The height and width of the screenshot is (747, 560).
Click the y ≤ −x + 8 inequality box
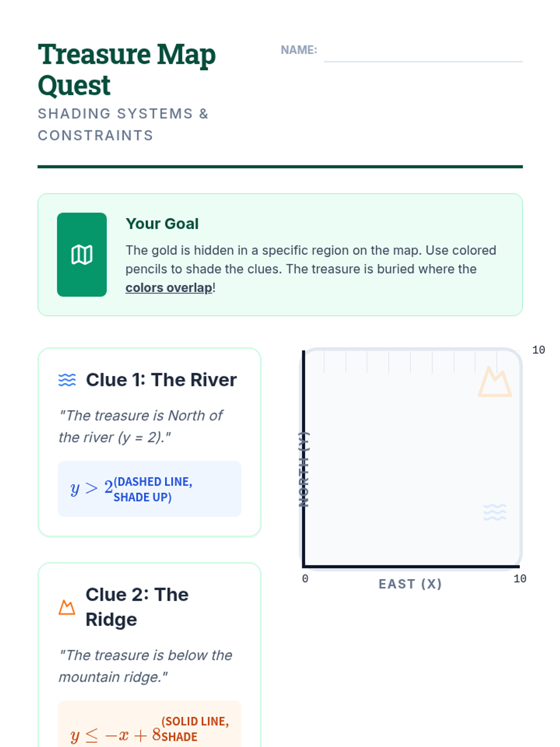click(x=149, y=726)
